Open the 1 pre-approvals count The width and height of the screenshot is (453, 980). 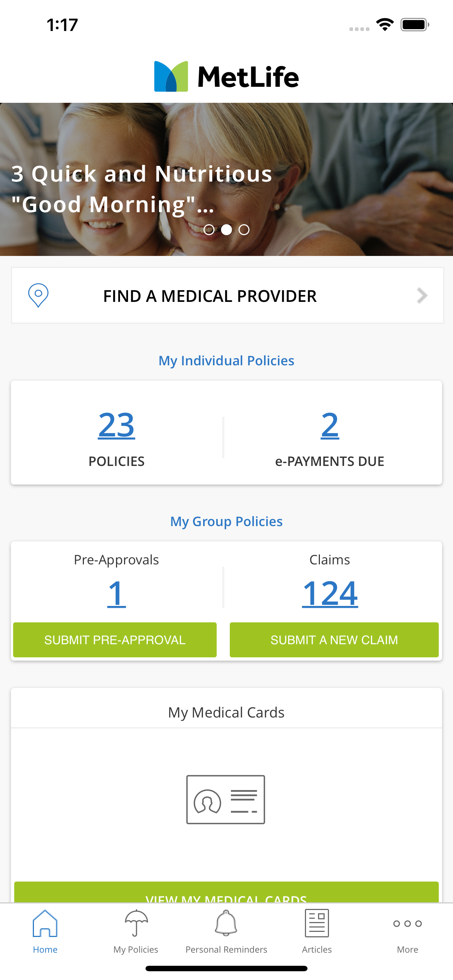(x=116, y=594)
